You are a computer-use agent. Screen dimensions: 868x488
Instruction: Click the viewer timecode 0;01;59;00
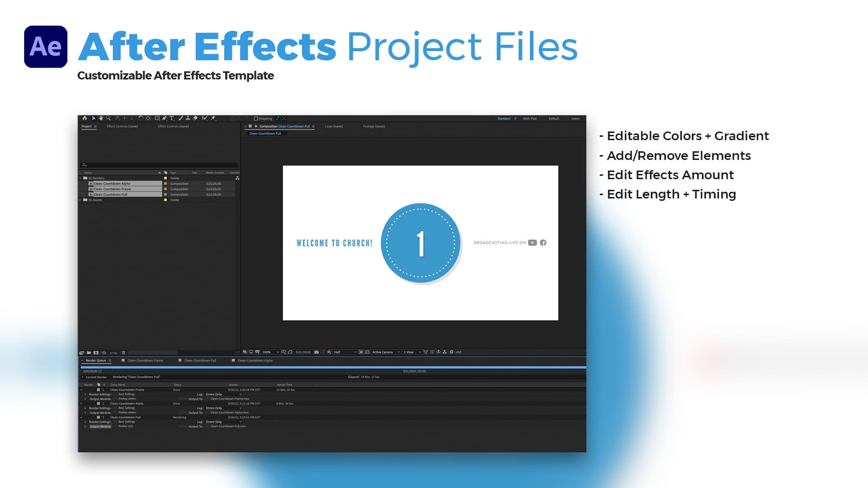click(x=303, y=352)
